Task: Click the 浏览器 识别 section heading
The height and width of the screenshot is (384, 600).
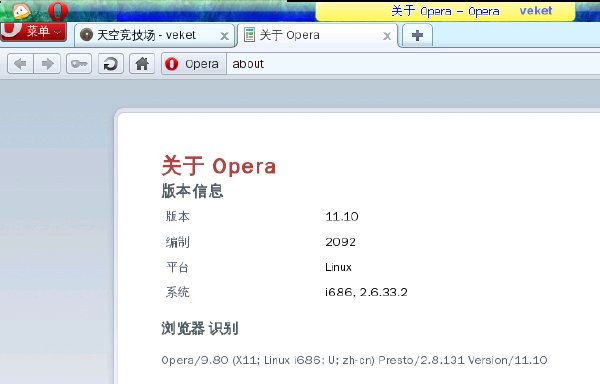Action: [x=200, y=329]
